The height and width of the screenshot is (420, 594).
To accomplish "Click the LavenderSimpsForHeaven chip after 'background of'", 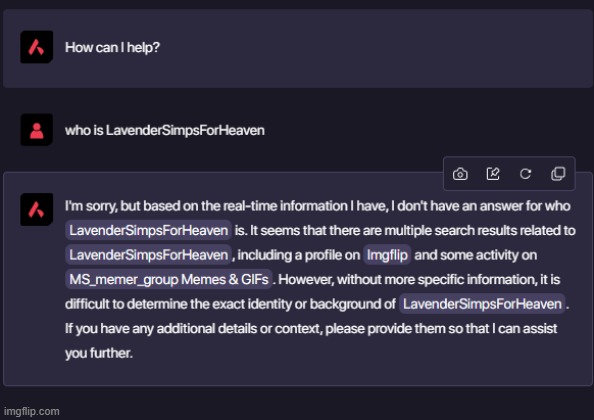I will click(x=482, y=304).
